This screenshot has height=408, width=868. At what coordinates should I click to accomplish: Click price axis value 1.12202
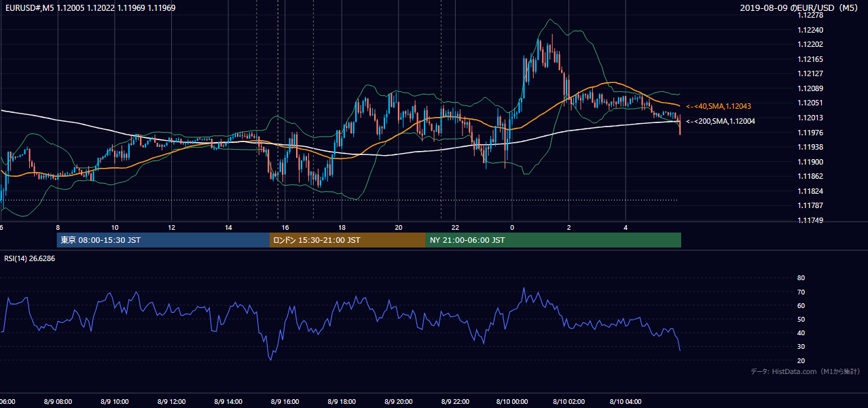pos(811,45)
